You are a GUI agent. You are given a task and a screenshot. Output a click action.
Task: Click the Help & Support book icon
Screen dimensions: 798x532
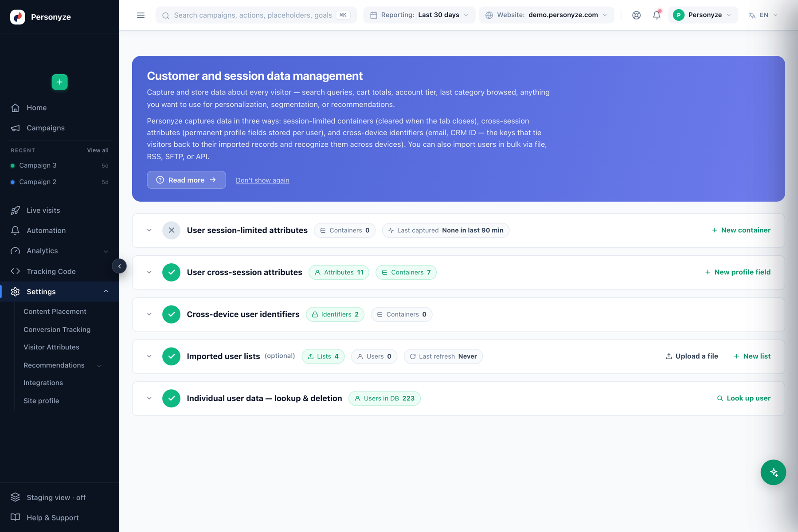[16, 517]
